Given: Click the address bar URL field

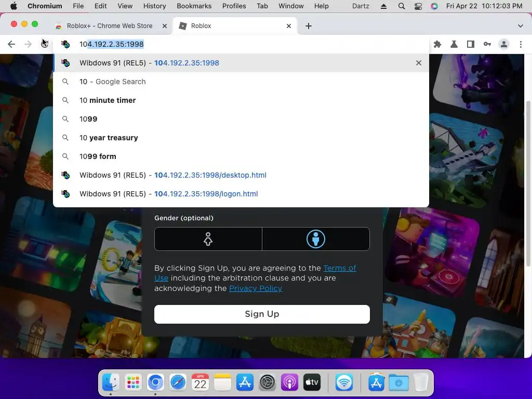Looking at the screenshot, I should click(x=241, y=44).
